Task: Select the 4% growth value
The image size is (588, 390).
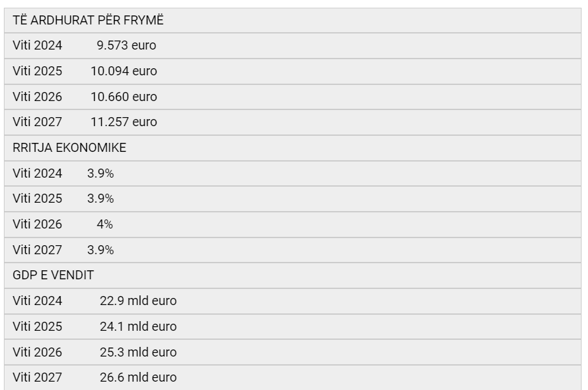Action: click(x=104, y=225)
